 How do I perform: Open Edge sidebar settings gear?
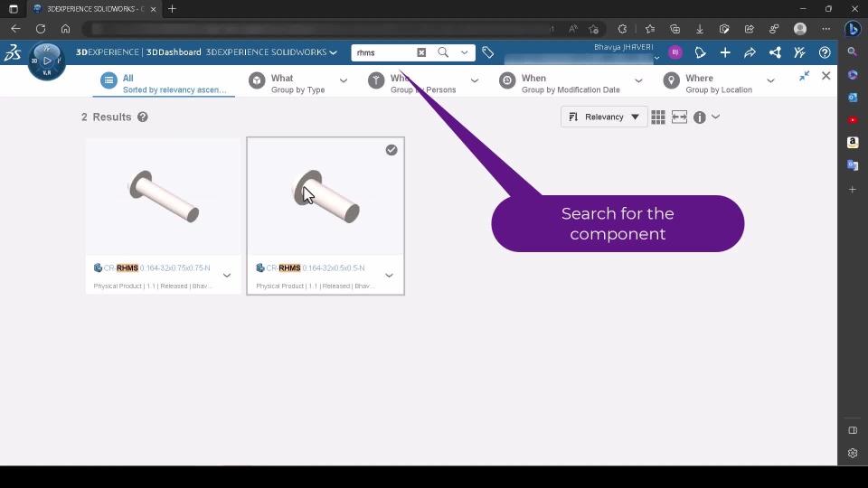pyautogui.click(x=853, y=453)
